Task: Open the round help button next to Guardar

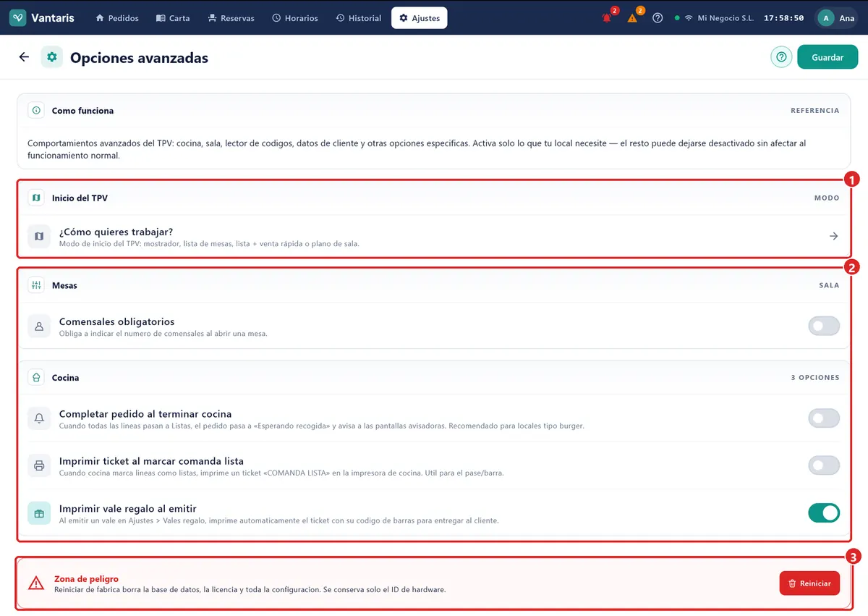Action: (781, 57)
